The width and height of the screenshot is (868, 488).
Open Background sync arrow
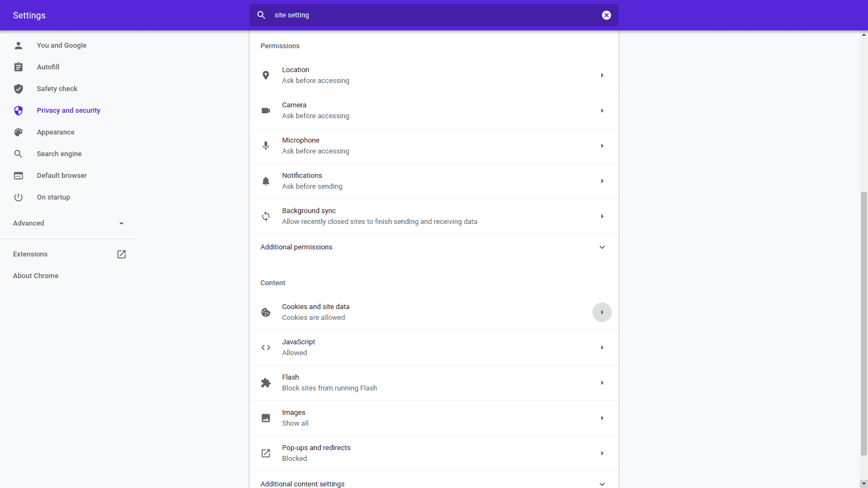tap(602, 216)
